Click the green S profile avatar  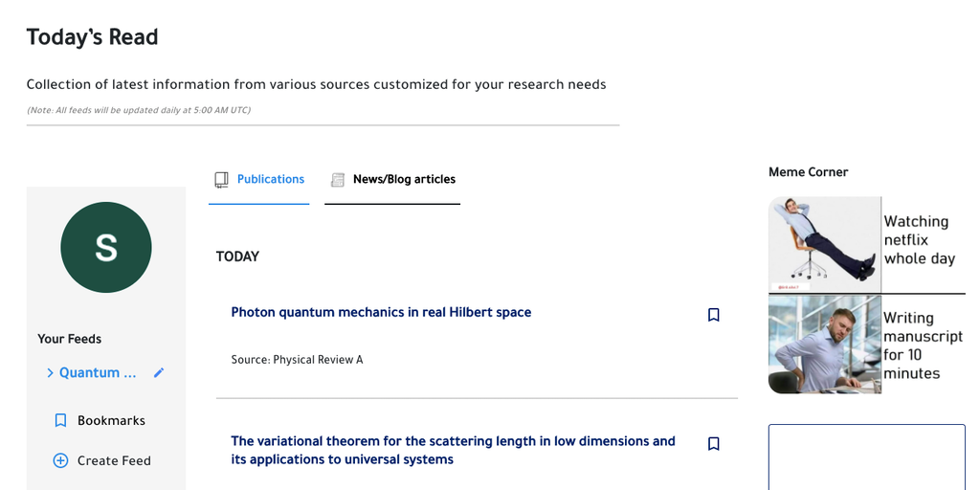pyautogui.click(x=105, y=247)
